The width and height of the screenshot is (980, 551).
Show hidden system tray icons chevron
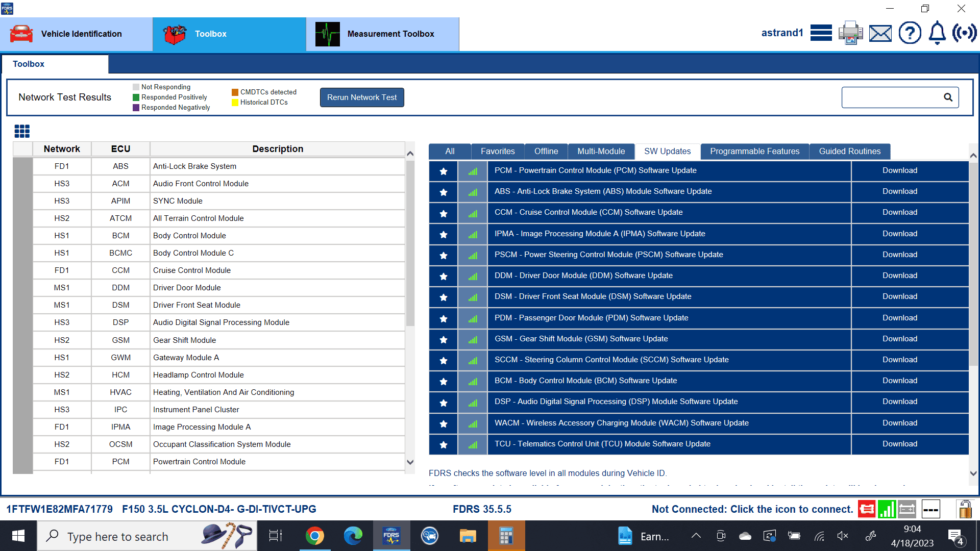(x=696, y=536)
